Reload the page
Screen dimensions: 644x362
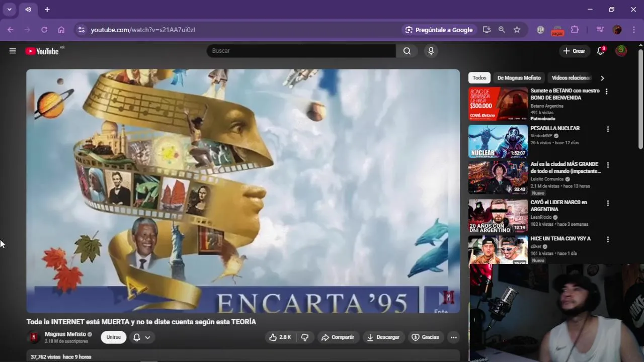click(x=44, y=30)
